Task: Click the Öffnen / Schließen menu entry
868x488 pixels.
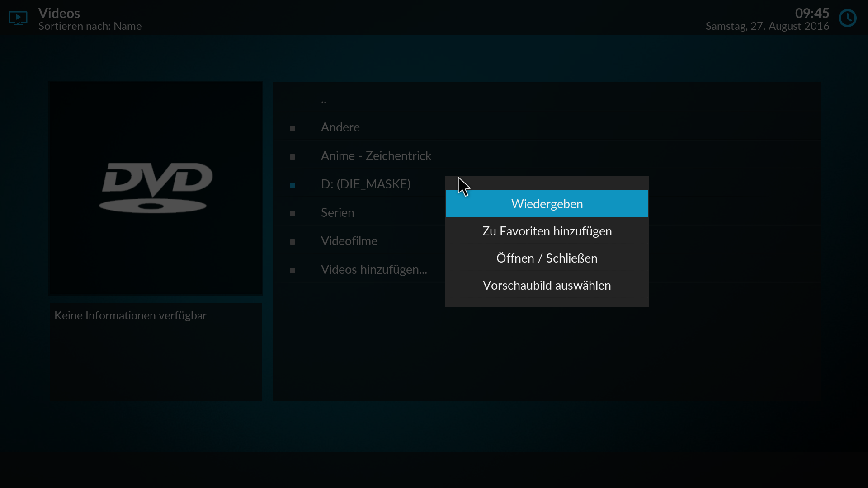Action: pyautogui.click(x=547, y=258)
